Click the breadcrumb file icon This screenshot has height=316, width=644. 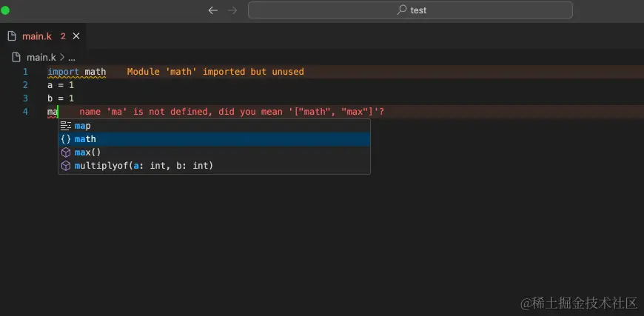(16, 57)
